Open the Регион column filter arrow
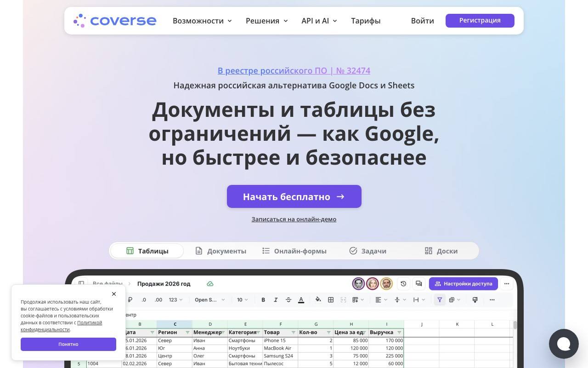Viewport: 588px width, 368px height. point(187,333)
